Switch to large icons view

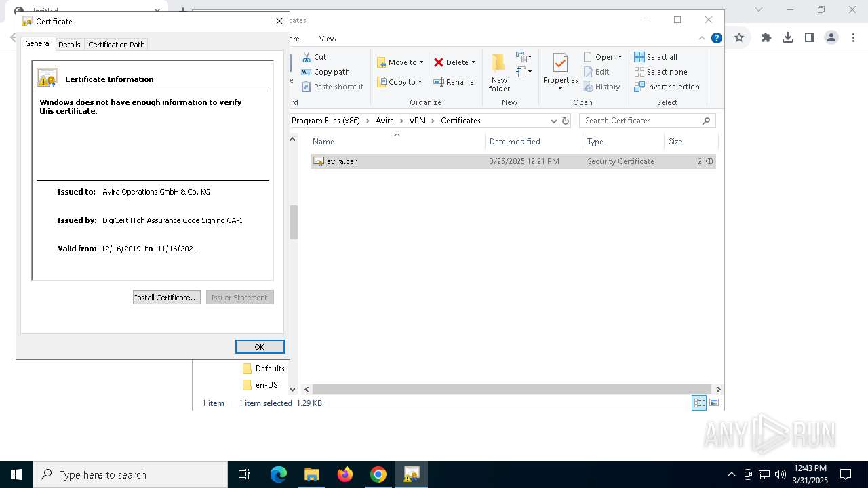click(713, 403)
